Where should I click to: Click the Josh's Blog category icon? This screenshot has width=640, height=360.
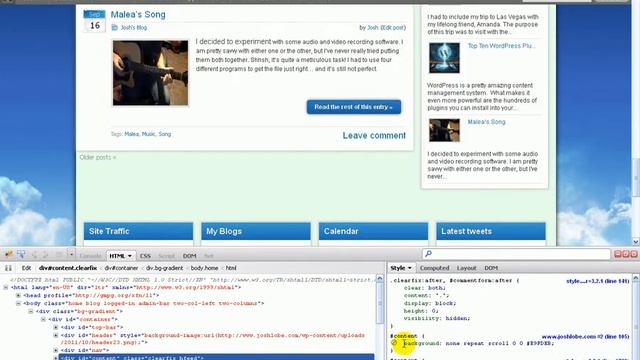114,27
